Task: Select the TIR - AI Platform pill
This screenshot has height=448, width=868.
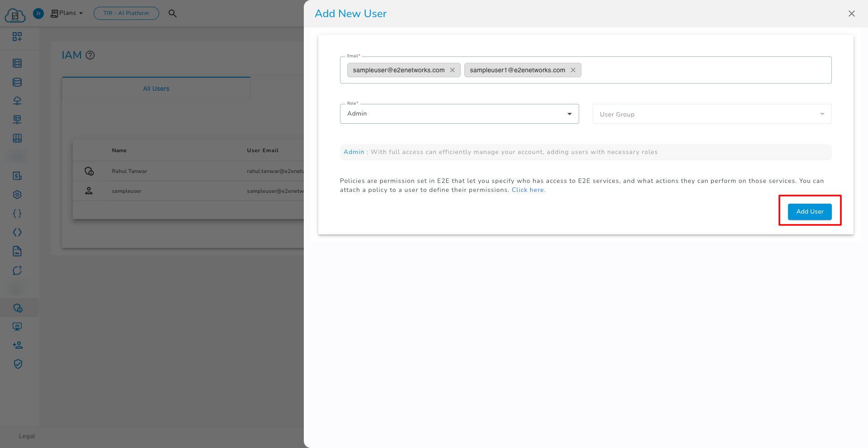Action: pos(126,13)
